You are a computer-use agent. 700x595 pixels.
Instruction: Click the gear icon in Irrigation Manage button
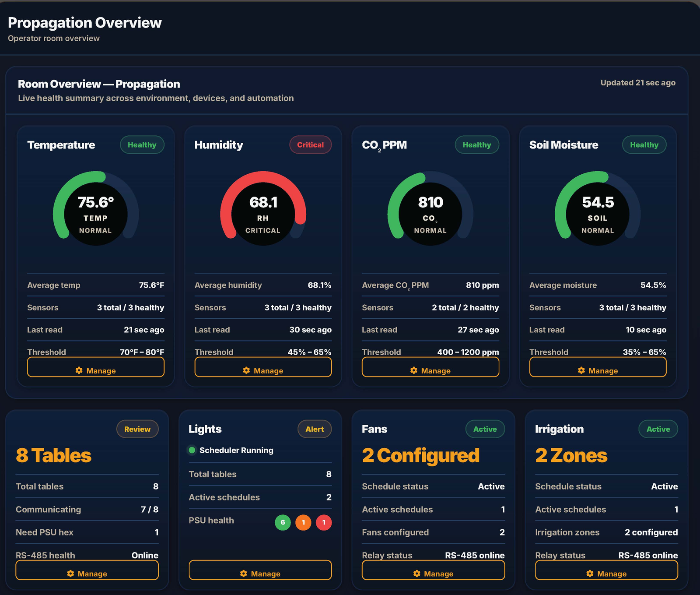coord(590,574)
